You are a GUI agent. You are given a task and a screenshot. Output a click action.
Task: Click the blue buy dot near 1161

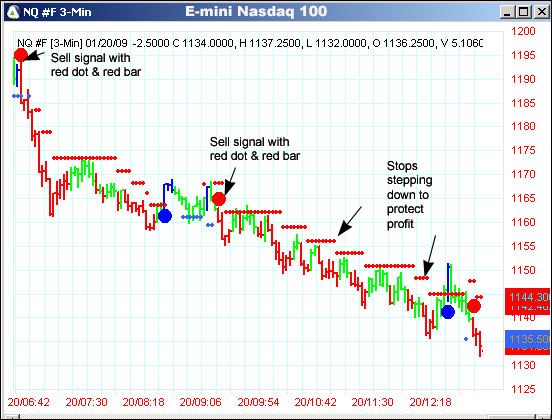(x=165, y=216)
